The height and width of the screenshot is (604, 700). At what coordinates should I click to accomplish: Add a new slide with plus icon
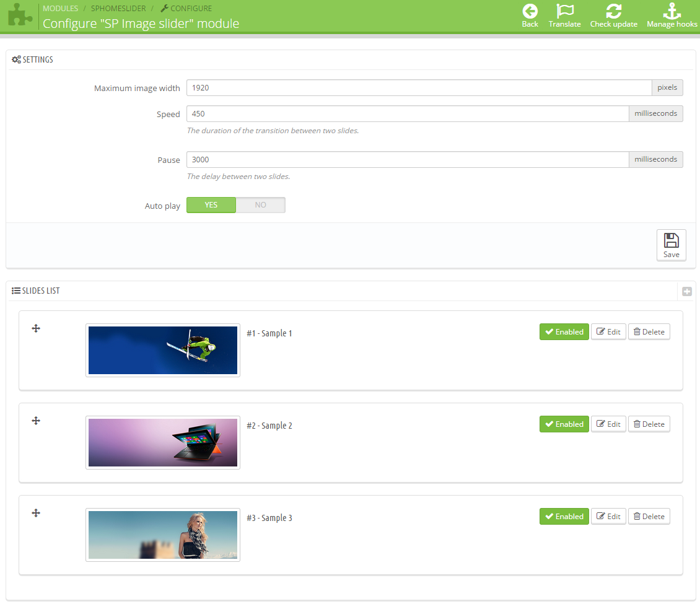[x=687, y=292]
